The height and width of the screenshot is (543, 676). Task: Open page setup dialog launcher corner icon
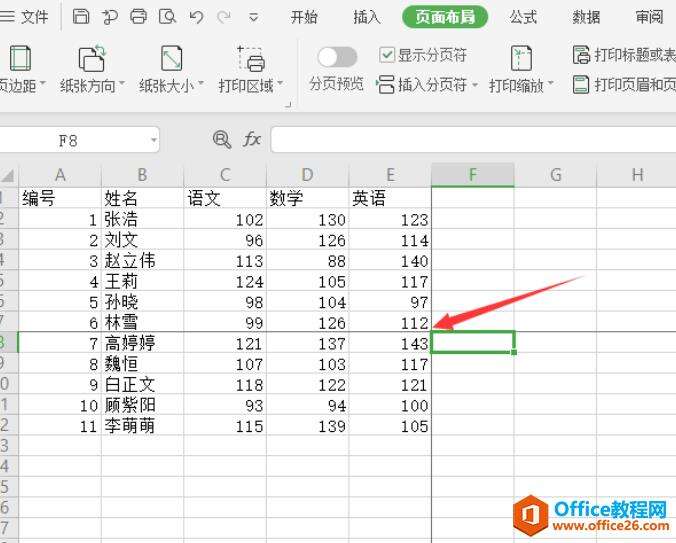point(289,104)
